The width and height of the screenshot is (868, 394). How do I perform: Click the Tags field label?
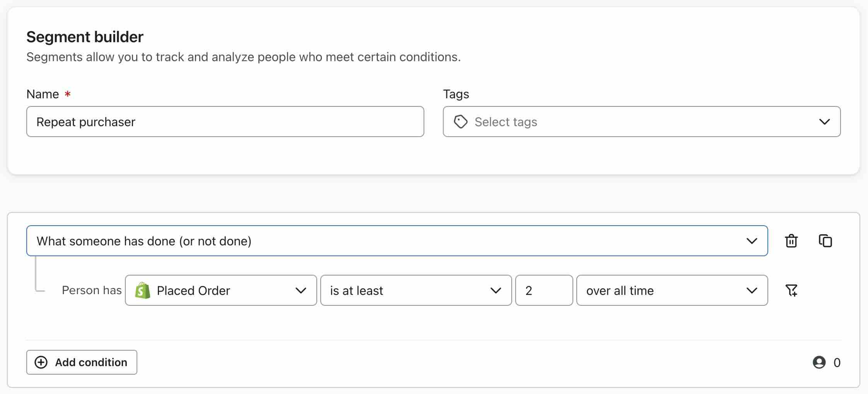coord(456,94)
